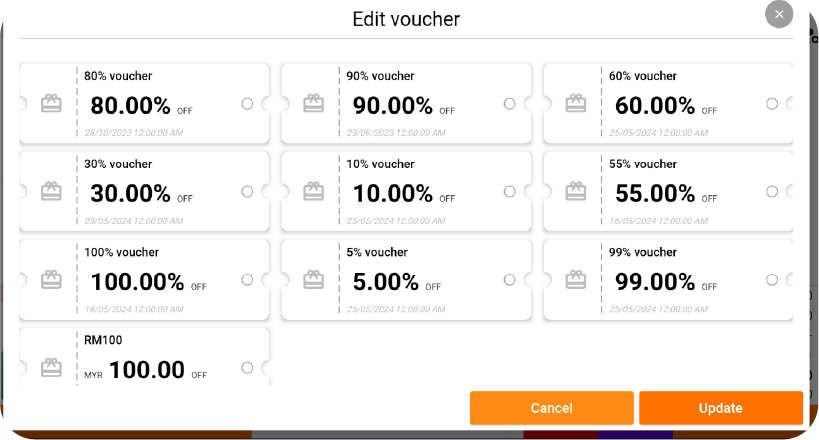Select the 80% voucher radio button
The height and width of the screenshot is (440, 819).
point(247,104)
